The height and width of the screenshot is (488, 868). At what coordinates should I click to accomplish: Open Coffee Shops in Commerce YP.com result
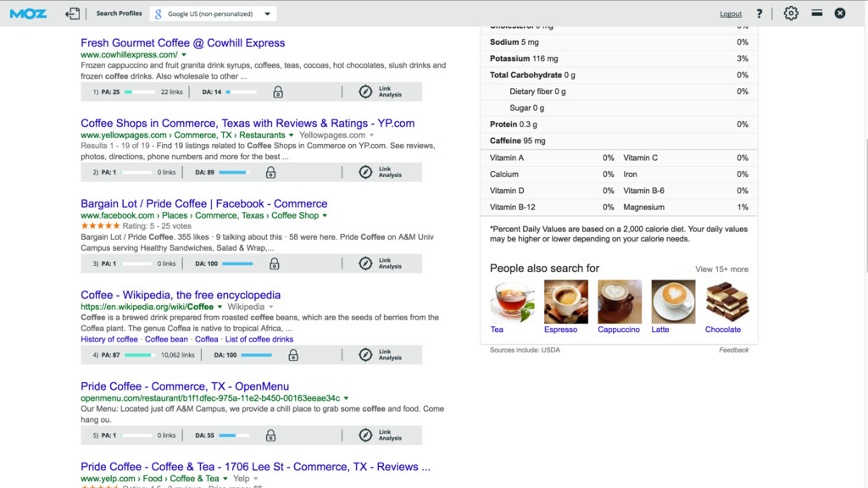coord(248,123)
